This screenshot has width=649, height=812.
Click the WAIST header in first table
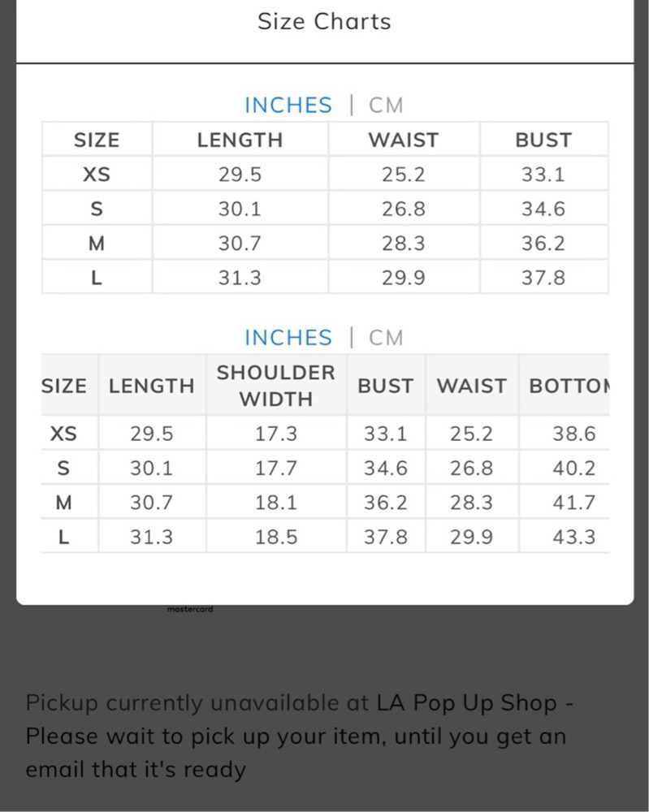click(x=404, y=140)
